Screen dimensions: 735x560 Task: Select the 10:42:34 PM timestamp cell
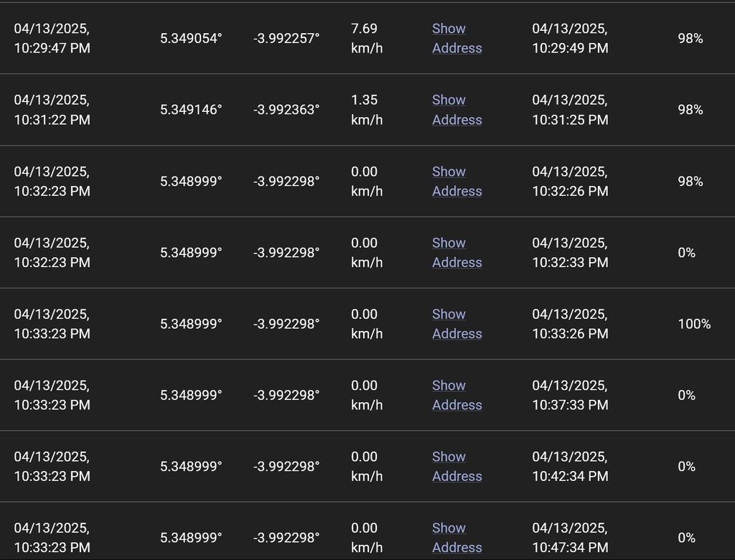click(x=570, y=466)
